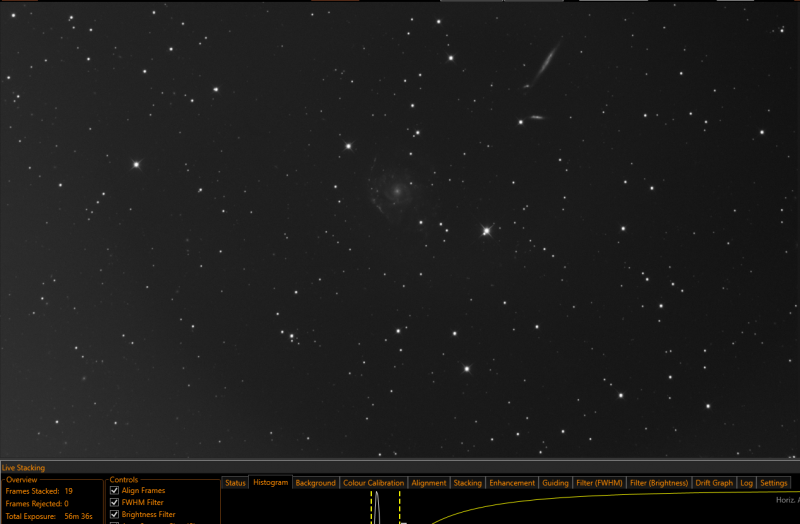
Task: Disable the FWHM Filter checkbox
Action: pos(114,503)
